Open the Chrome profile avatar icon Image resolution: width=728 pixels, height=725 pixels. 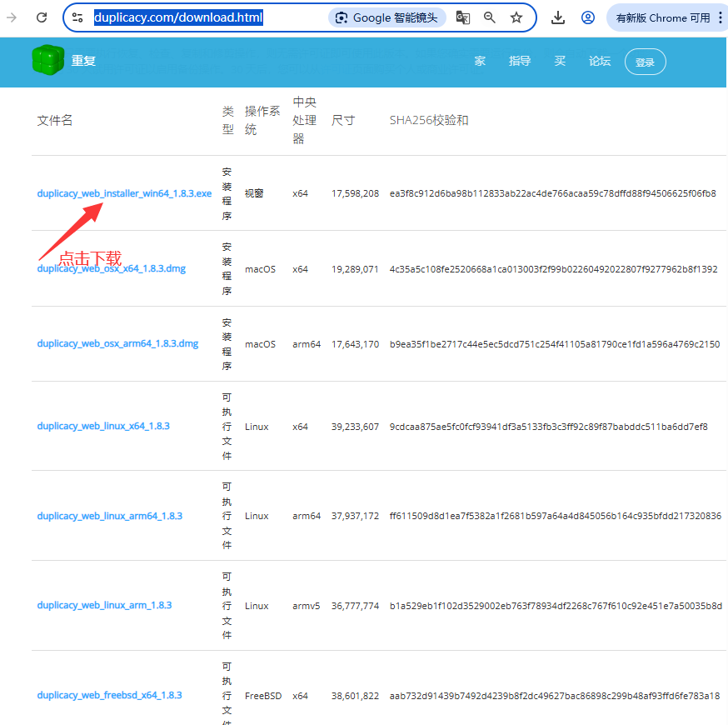588,17
